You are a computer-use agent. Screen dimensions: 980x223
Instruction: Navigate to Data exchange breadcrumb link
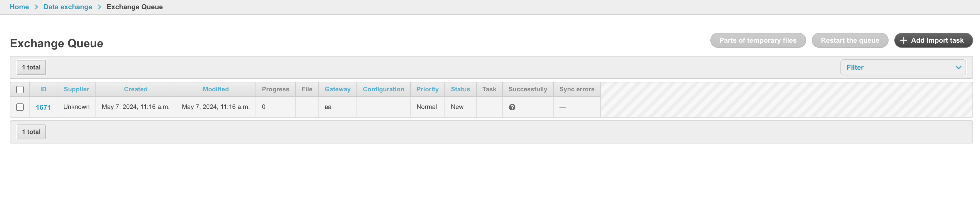point(68,7)
